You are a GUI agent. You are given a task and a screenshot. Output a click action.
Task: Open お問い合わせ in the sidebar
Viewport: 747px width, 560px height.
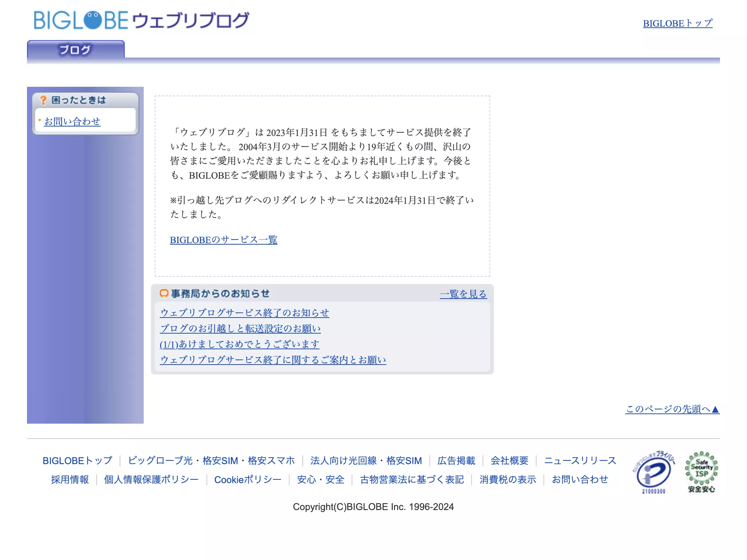(x=72, y=121)
